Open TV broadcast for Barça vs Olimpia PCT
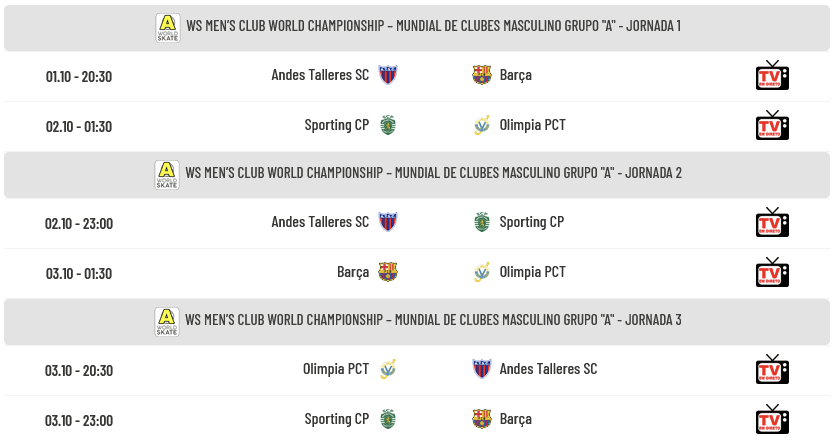The image size is (835, 446). 771,272
